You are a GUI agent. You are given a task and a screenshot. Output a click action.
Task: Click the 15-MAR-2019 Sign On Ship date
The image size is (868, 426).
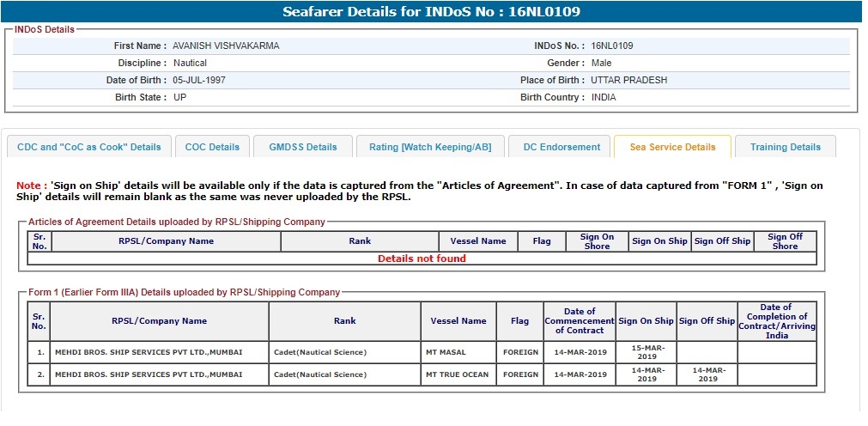[646, 352]
